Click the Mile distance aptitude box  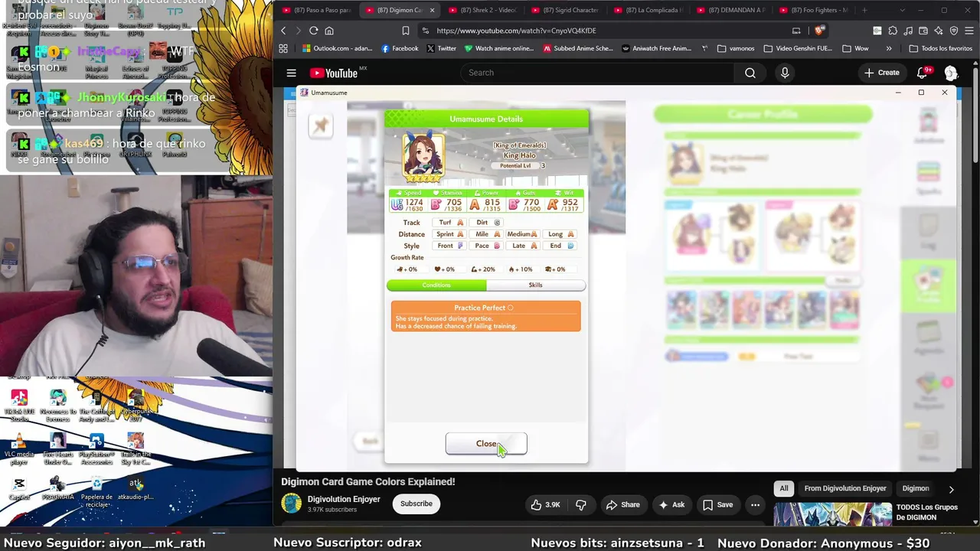tap(487, 234)
